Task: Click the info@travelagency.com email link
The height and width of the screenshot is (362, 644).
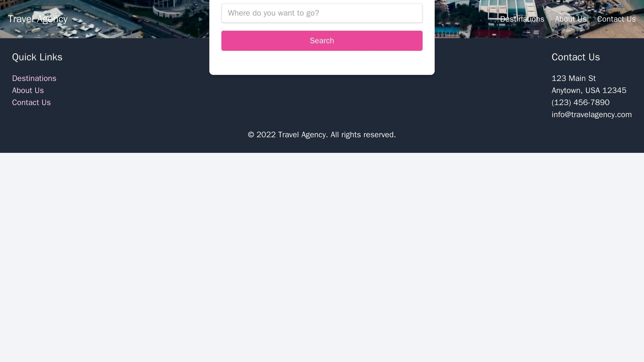Action: [x=591, y=114]
